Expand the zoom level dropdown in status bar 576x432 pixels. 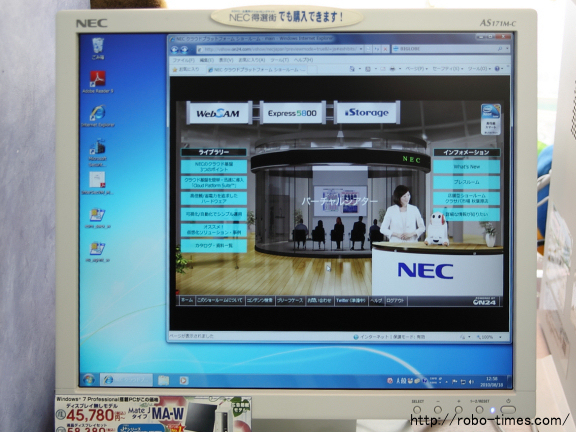point(500,337)
